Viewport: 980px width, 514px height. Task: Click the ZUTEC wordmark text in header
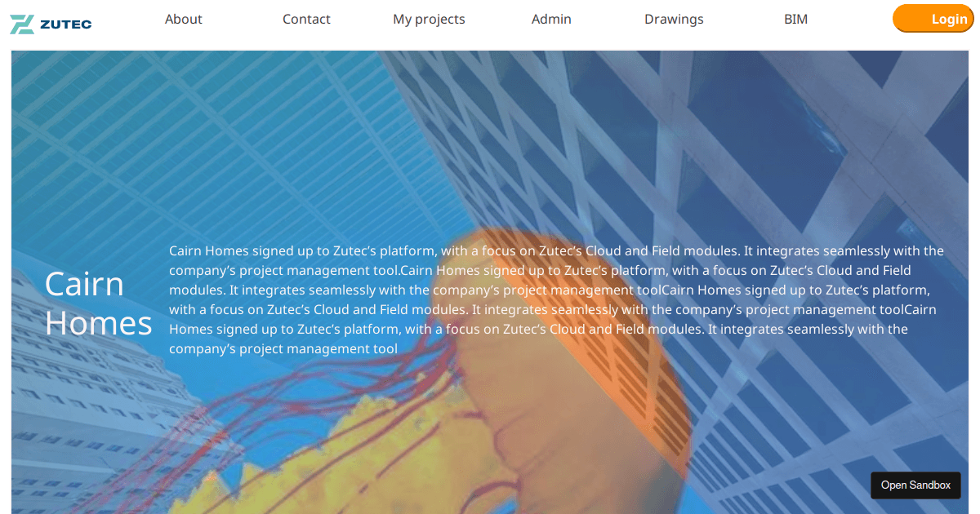point(65,24)
